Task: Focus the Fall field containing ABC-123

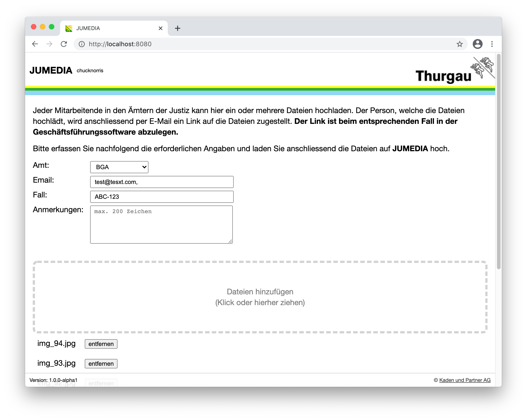Action: 162,197
